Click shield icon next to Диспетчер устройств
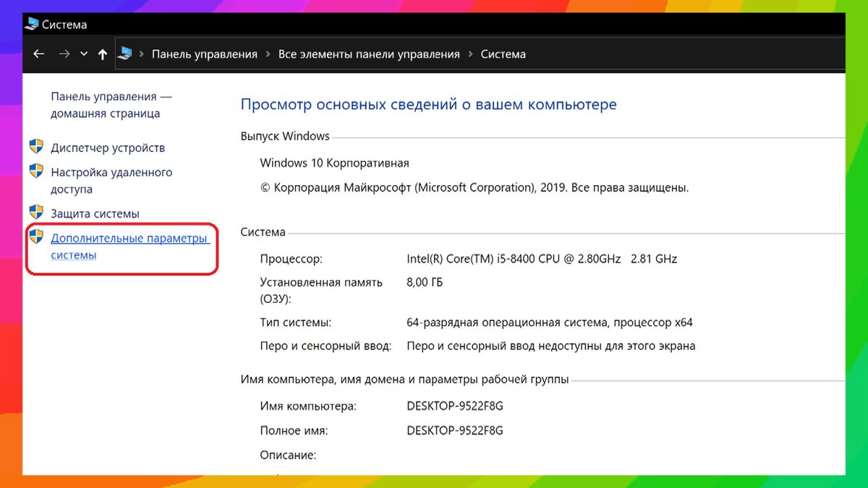The height and width of the screenshot is (488, 868). (x=36, y=147)
